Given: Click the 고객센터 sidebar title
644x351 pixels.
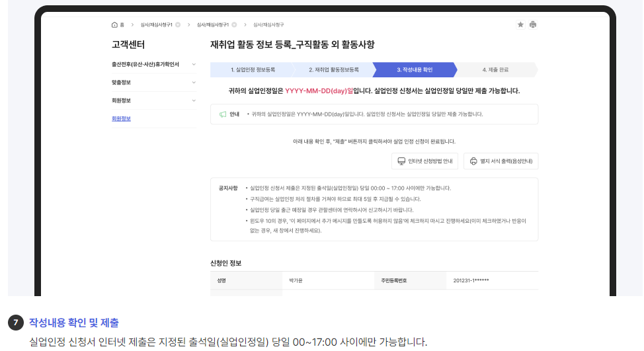Looking at the screenshot, I should tap(128, 44).
